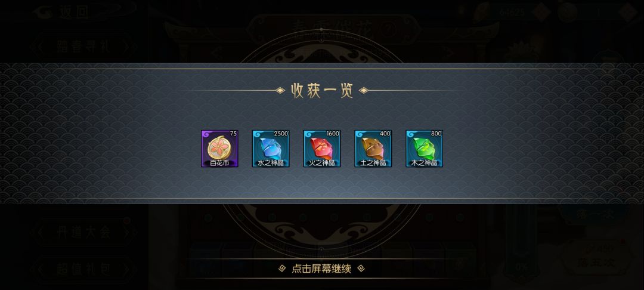Select the blue 水之神晶 crystal icon
Screen dimensions: 644x290
(271, 149)
